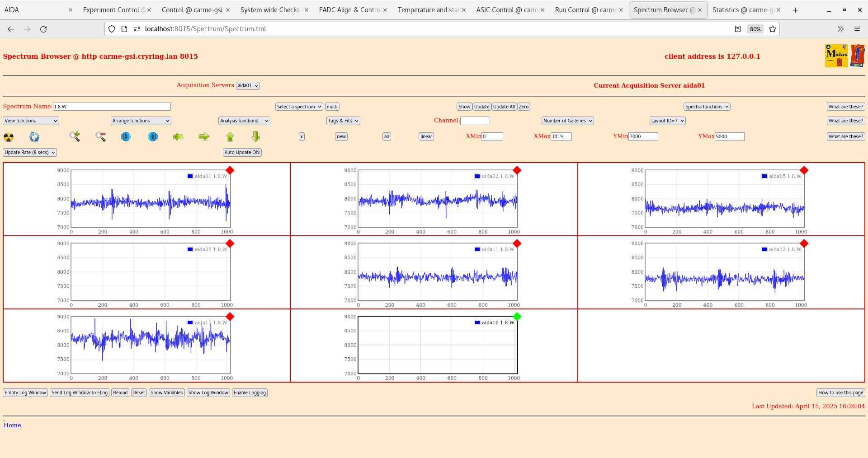The image size is (868, 458).
Task: Click the red diamond marker on aida15 spectrum
Action: (x=230, y=317)
